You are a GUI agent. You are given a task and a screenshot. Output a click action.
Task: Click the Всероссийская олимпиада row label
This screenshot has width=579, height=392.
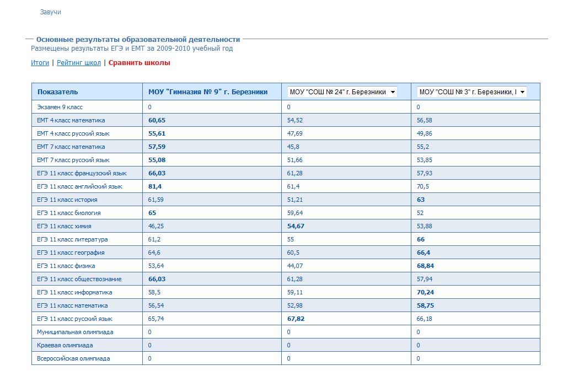tap(73, 358)
